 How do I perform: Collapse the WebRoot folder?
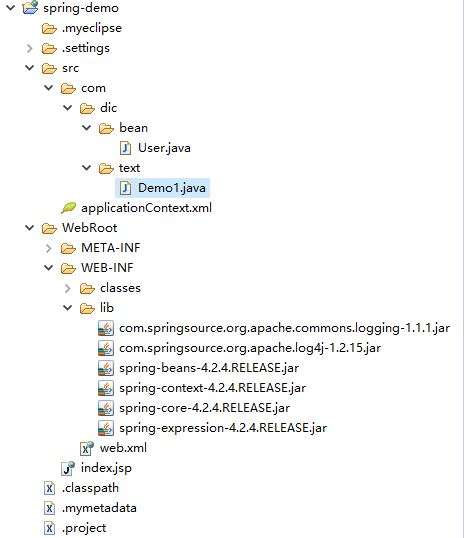click(30, 228)
